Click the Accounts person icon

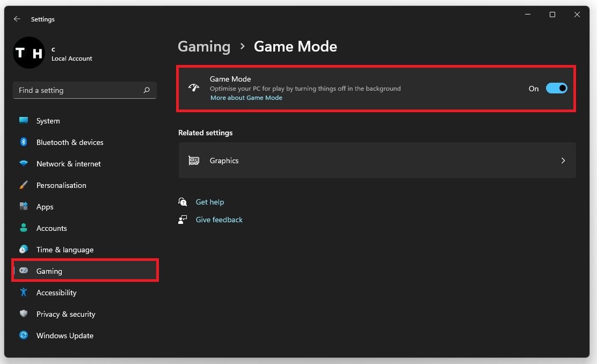point(24,228)
